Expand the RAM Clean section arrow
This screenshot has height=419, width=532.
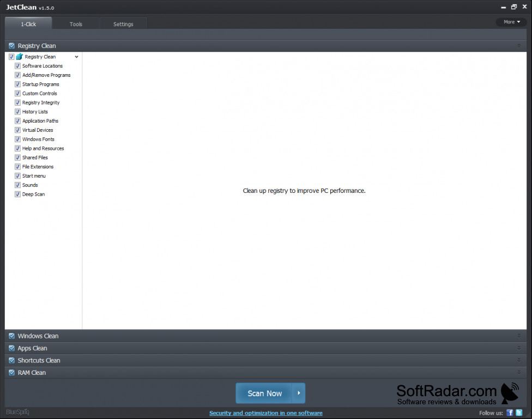[x=519, y=372]
